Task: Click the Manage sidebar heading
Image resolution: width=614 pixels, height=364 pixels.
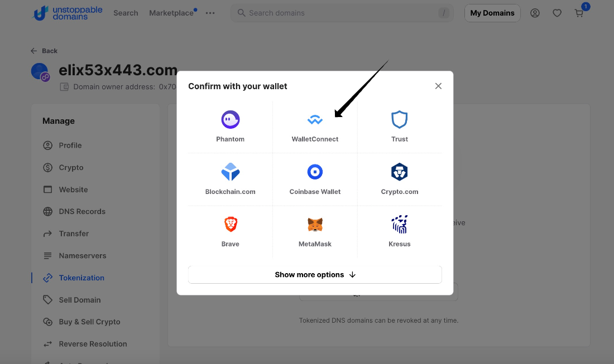Action: (59, 121)
